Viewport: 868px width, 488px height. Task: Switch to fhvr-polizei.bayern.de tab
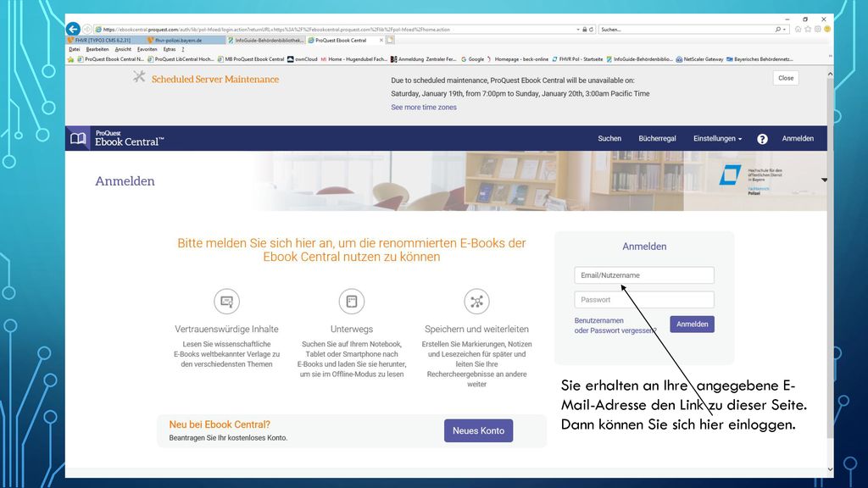click(x=186, y=41)
